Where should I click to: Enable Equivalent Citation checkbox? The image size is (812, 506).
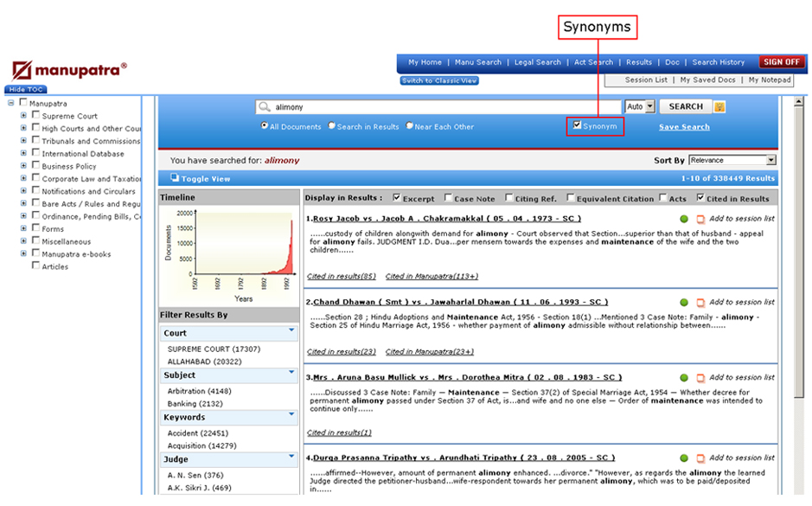571,197
